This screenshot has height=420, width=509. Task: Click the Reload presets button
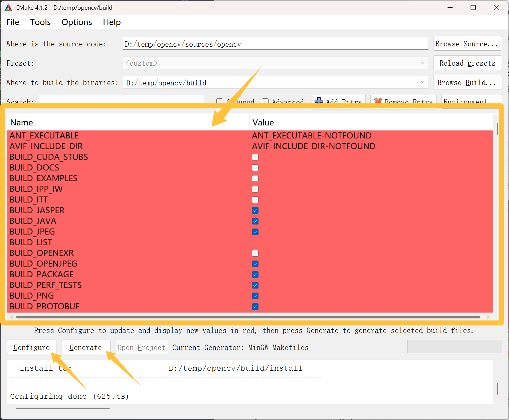467,63
